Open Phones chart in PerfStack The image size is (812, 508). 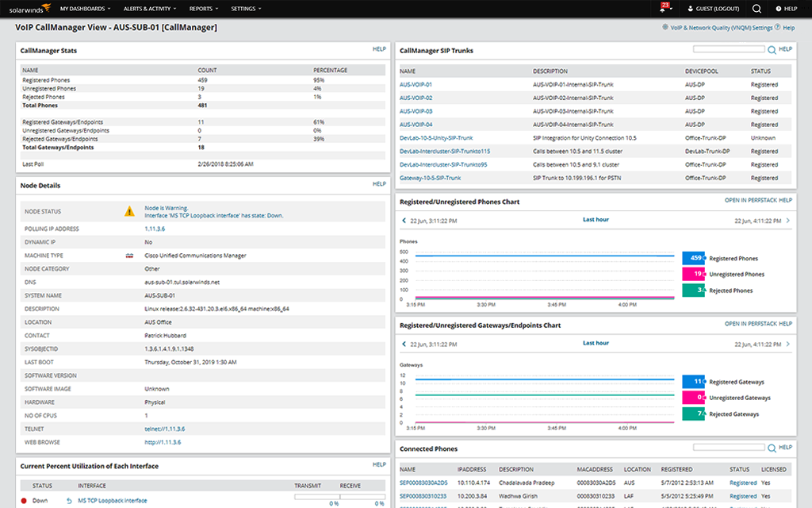click(751, 200)
